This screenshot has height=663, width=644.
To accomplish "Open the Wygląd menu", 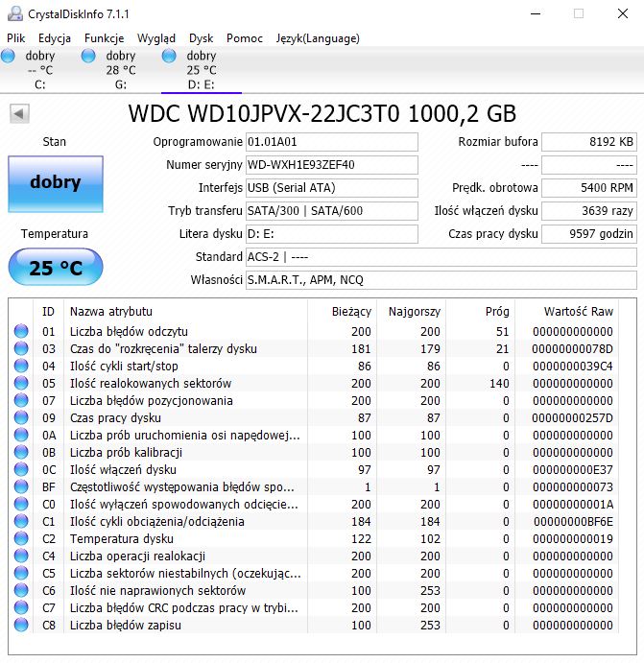I will pos(156,38).
